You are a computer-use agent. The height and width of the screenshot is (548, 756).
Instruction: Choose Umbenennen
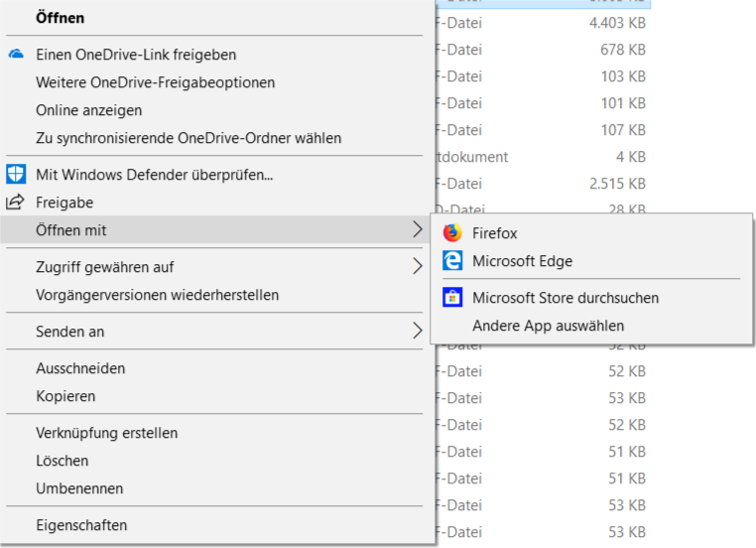tap(79, 488)
